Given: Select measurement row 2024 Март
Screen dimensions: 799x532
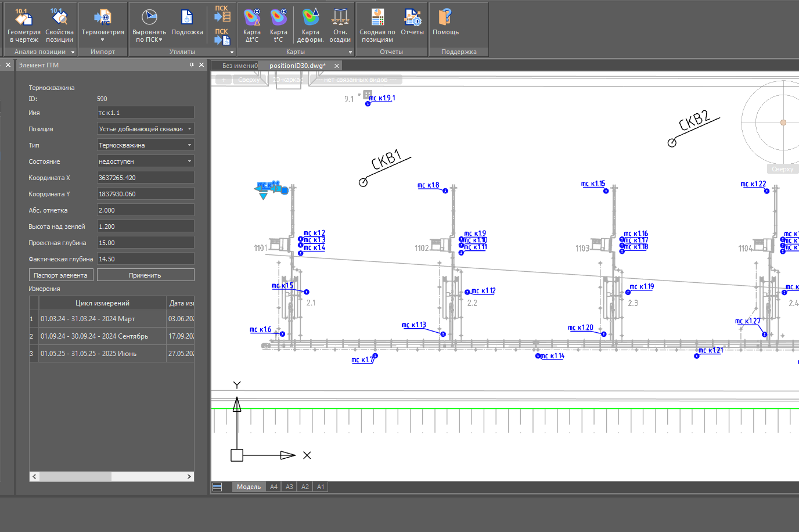Looking at the screenshot, I should 111,319.
